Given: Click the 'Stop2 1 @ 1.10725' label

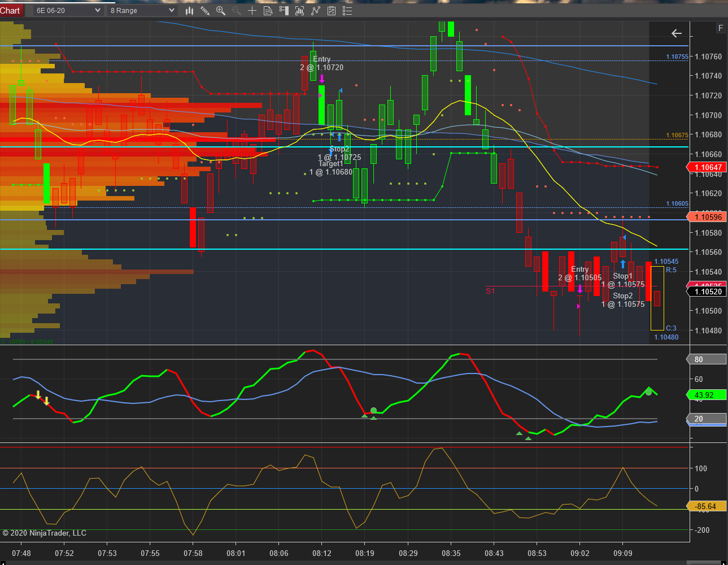Looking at the screenshot, I should [339, 153].
